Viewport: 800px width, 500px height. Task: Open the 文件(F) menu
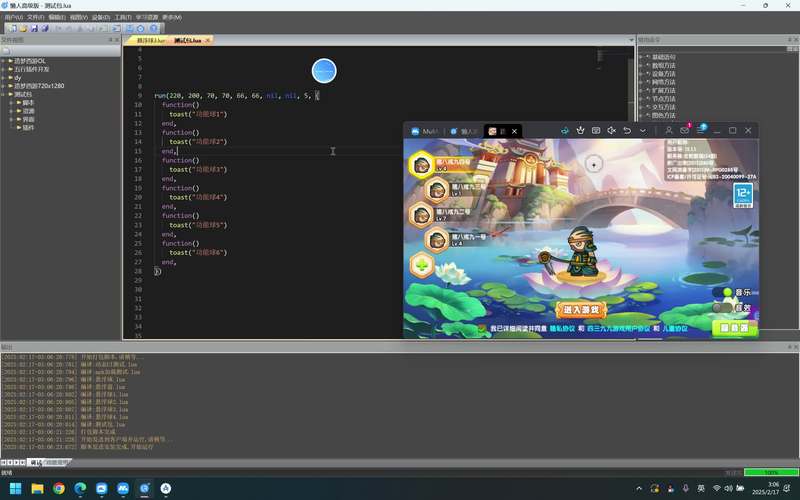pos(36,17)
